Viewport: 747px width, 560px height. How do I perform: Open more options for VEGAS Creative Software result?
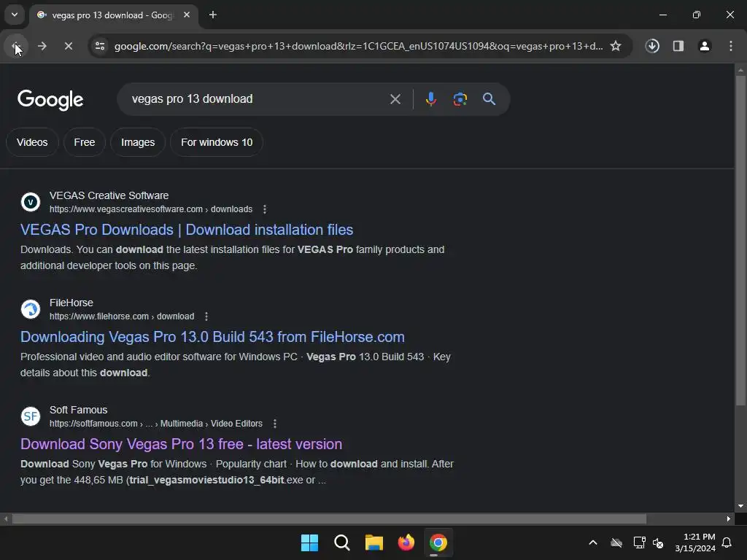[265, 209]
